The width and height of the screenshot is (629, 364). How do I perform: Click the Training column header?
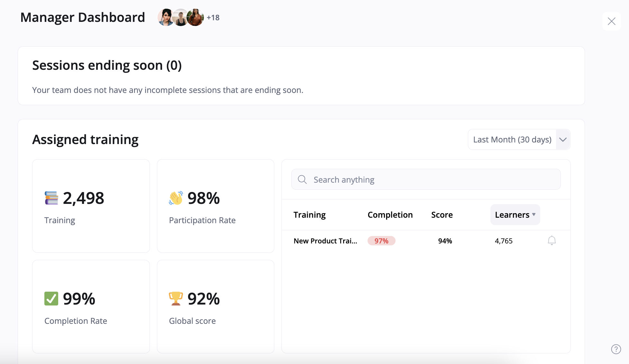pyautogui.click(x=309, y=215)
